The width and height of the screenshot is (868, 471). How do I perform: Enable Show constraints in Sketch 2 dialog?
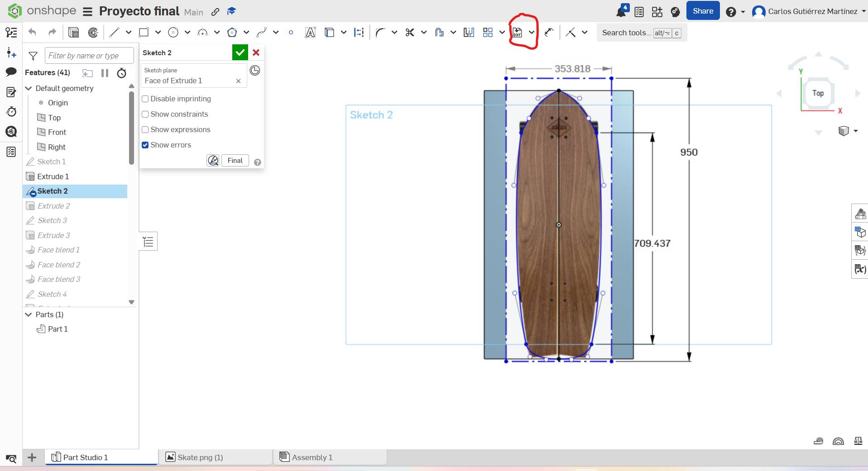click(145, 114)
